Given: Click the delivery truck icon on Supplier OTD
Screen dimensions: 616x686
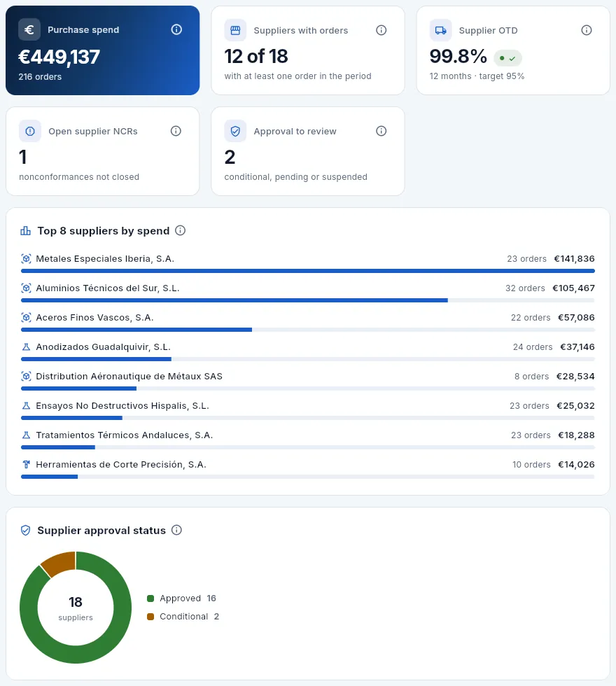Looking at the screenshot, I should point(440,30).
